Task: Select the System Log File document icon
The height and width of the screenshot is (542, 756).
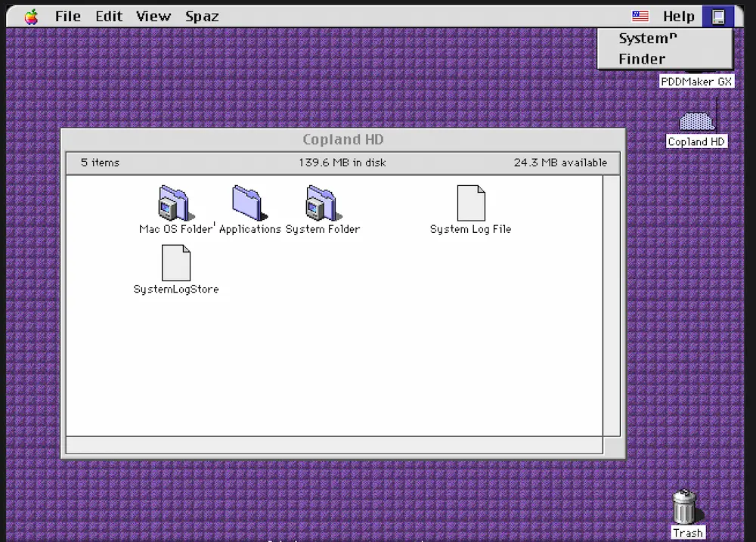Action: click(x=471, y=203)
